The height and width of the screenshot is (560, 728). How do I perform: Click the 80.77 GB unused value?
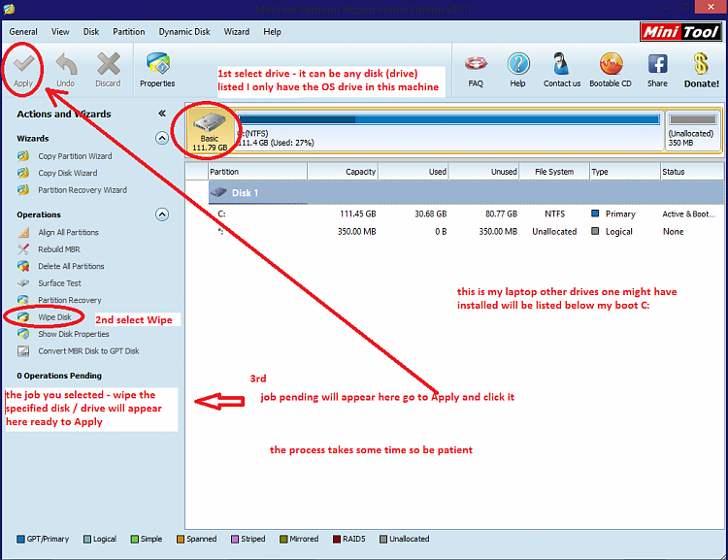click(501, 214)
